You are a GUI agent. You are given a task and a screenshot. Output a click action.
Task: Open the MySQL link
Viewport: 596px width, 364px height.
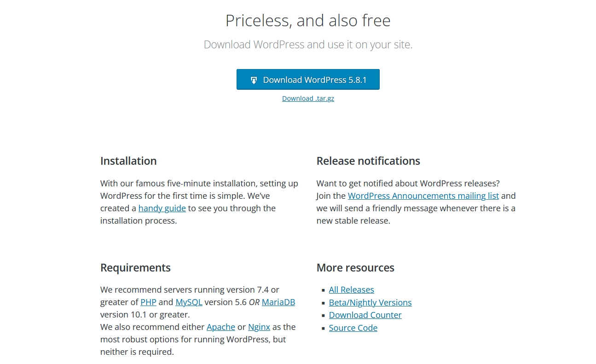(x=189, y=302)
